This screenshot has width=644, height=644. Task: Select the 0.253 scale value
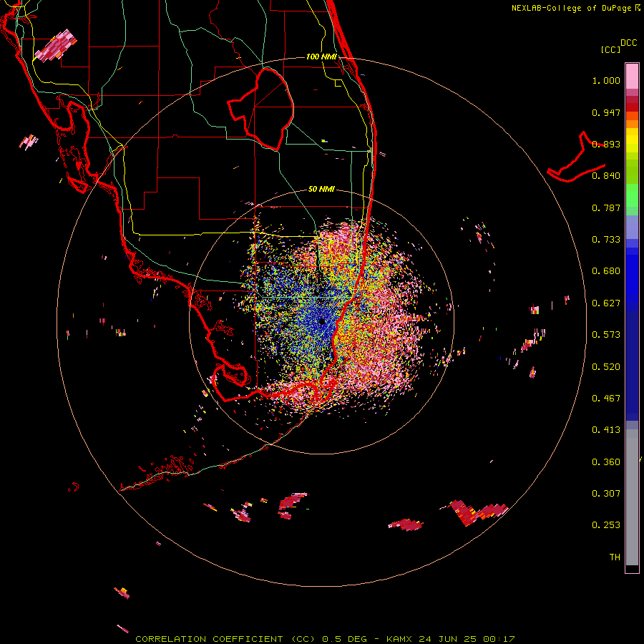(x=606, y=525)
